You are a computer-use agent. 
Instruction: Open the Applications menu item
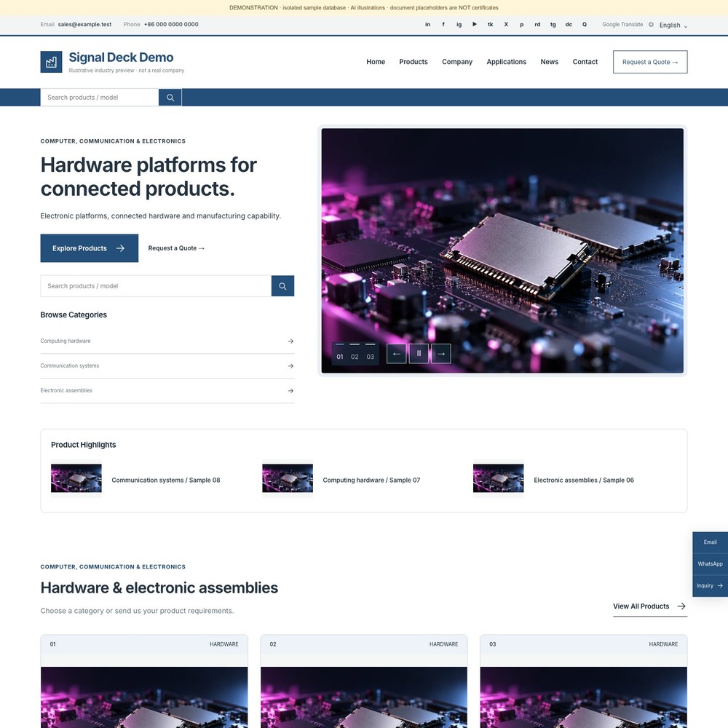507,62
